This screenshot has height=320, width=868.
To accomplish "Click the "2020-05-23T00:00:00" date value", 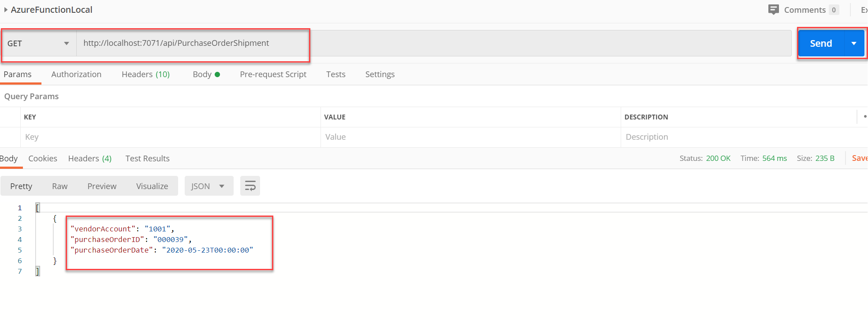I will 208,250.
